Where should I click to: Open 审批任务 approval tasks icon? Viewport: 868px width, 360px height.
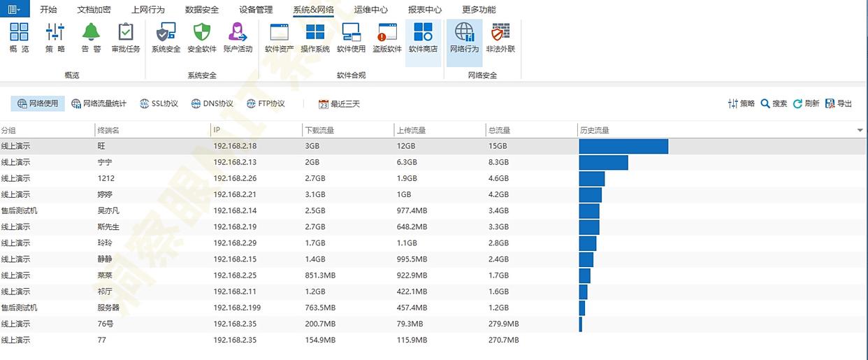pos(126,38)
